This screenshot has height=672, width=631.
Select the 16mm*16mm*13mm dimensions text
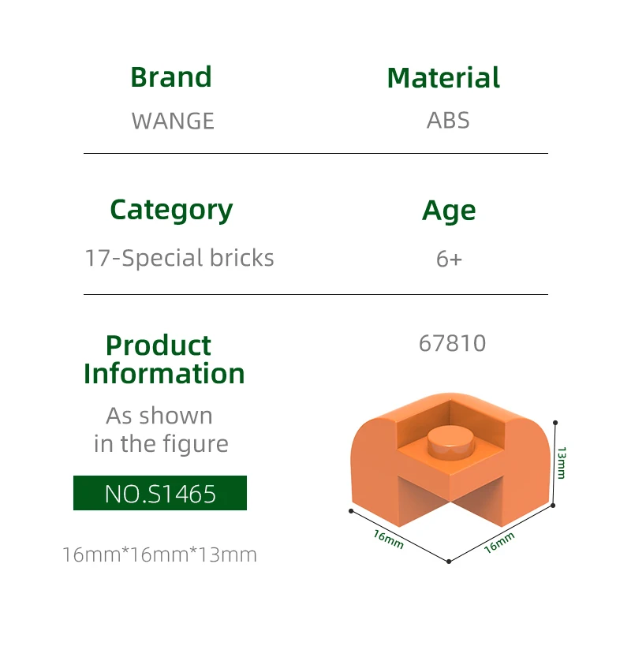[x=159, y=554]
